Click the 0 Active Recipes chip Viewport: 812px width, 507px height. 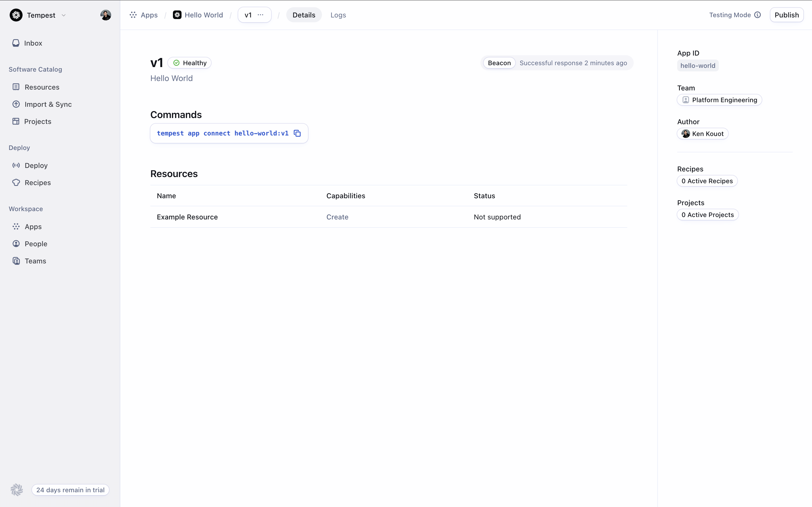tap(707, 181)
